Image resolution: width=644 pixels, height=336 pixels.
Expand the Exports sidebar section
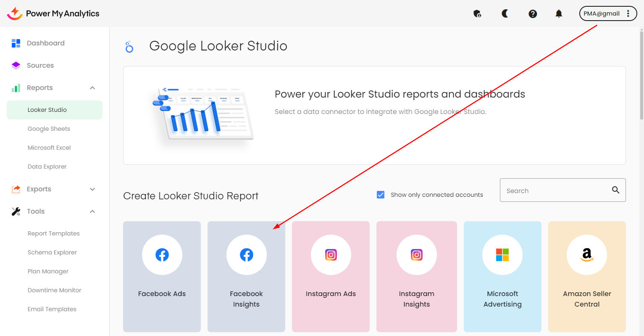pos(92,189)
